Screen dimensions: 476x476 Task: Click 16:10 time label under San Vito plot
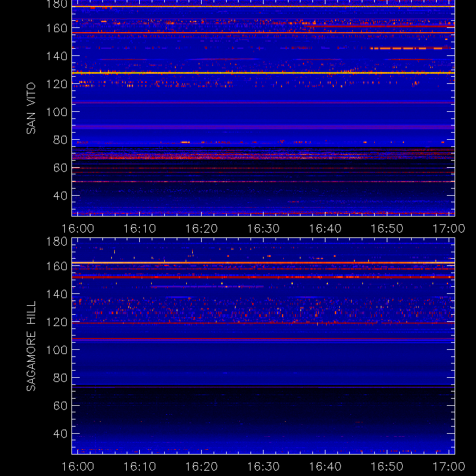pos(140,228)
